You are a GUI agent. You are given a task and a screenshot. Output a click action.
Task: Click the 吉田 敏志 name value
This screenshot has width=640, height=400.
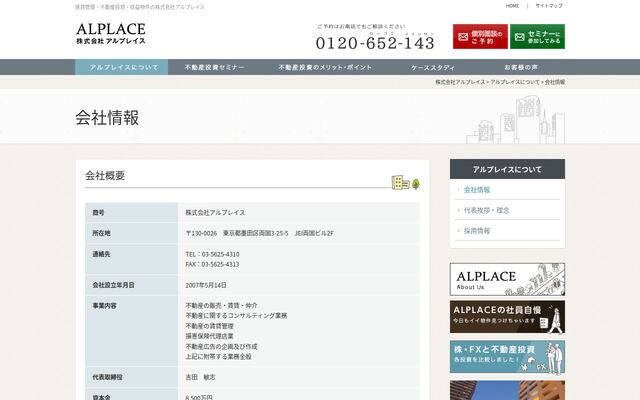pos(200,377)
